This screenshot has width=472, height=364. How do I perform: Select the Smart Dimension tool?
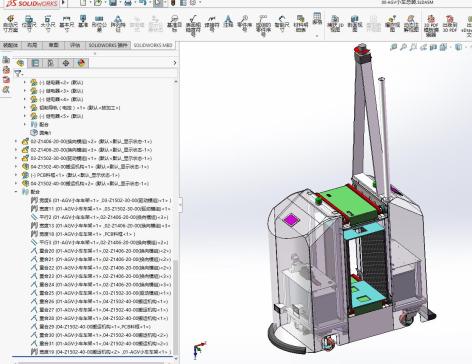coord(282,23)
